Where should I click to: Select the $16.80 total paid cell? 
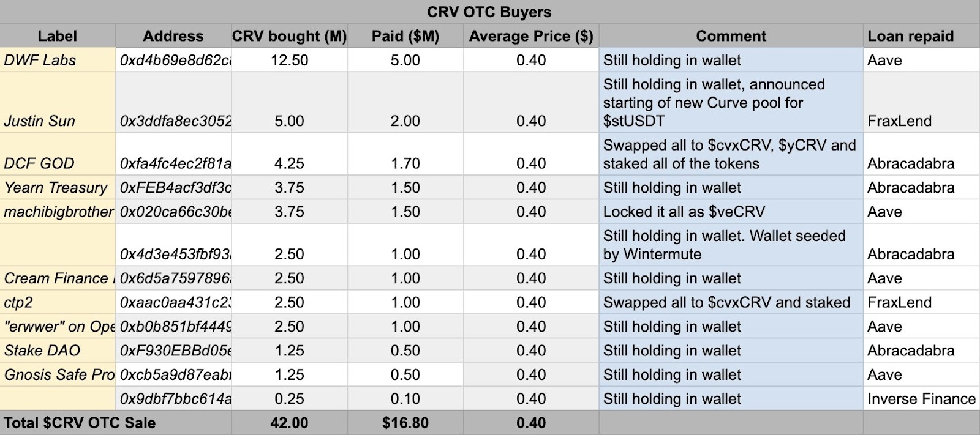405,423
